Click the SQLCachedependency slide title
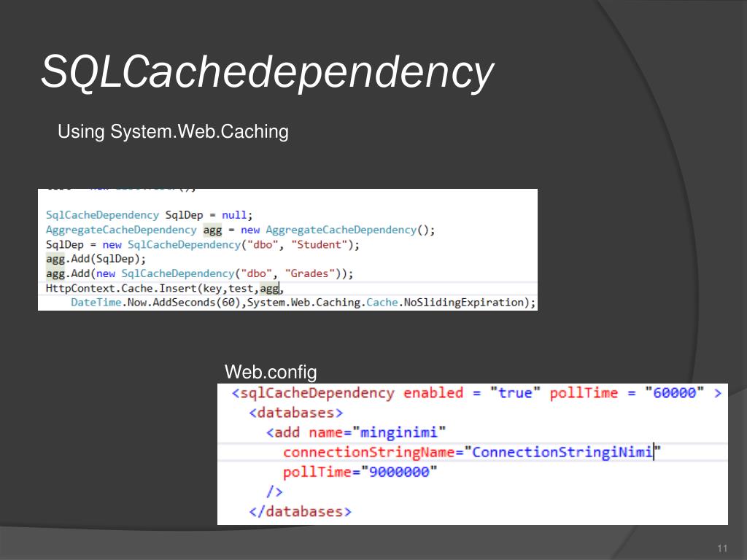This screenshot has width=747, height=560. 268,72
